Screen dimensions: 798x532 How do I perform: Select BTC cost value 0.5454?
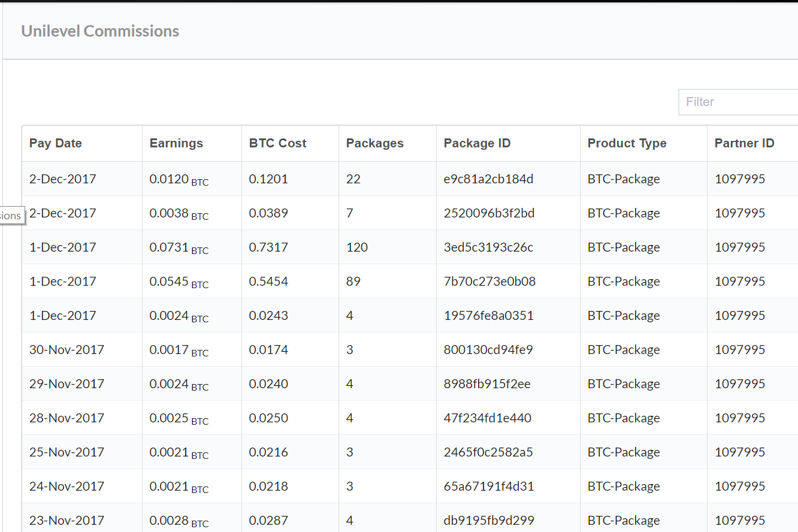tap(268, 282)
